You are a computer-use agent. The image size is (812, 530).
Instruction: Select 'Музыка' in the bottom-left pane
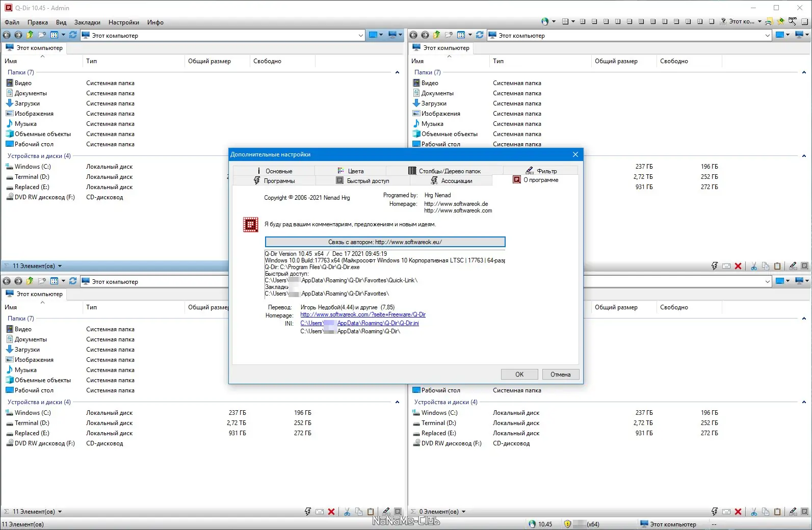click(x=25, y=370)
